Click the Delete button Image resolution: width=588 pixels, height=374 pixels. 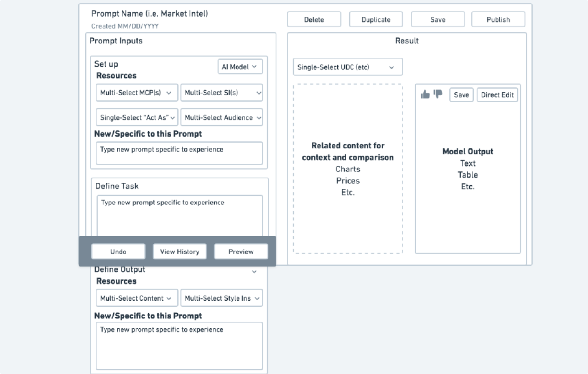(314, 19)
